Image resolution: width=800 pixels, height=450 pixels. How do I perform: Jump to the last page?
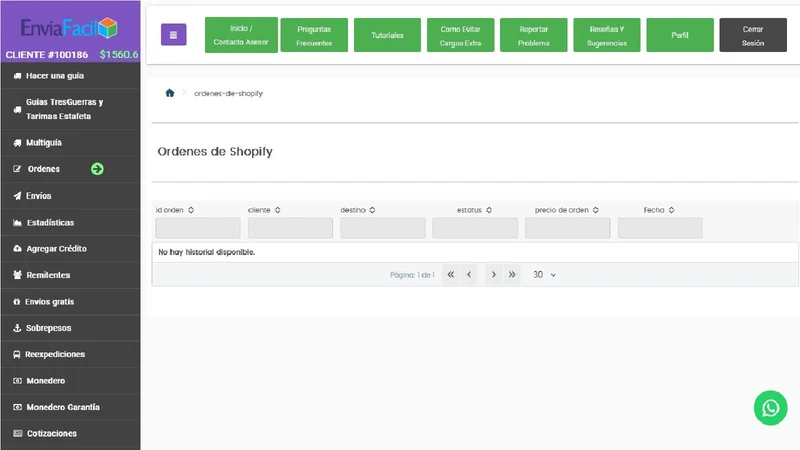point(512,274)
